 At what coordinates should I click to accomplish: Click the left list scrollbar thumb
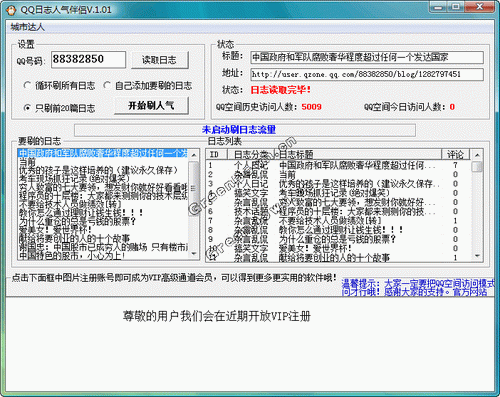coord(194,188)
